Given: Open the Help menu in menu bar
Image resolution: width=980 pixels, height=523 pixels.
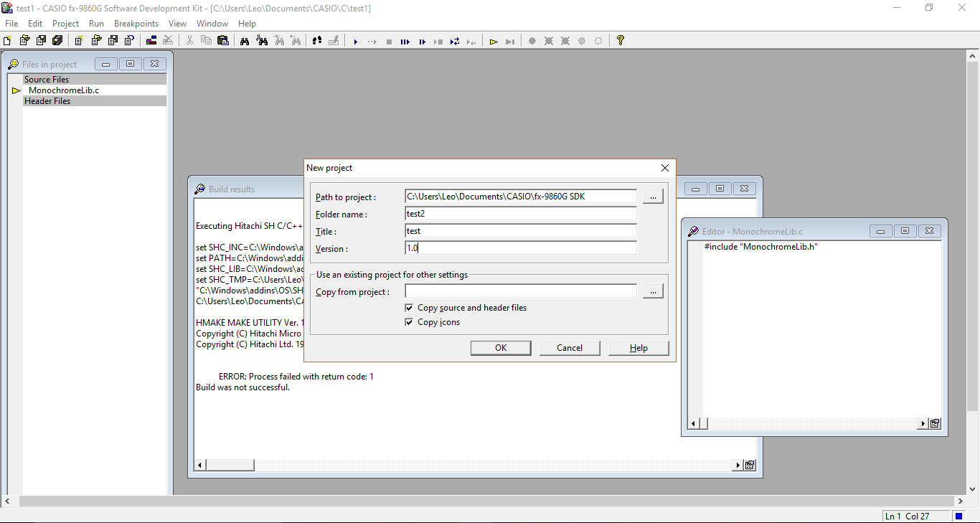Looking at the screenshot, I should pyautogui.click(x=247, y=24).
